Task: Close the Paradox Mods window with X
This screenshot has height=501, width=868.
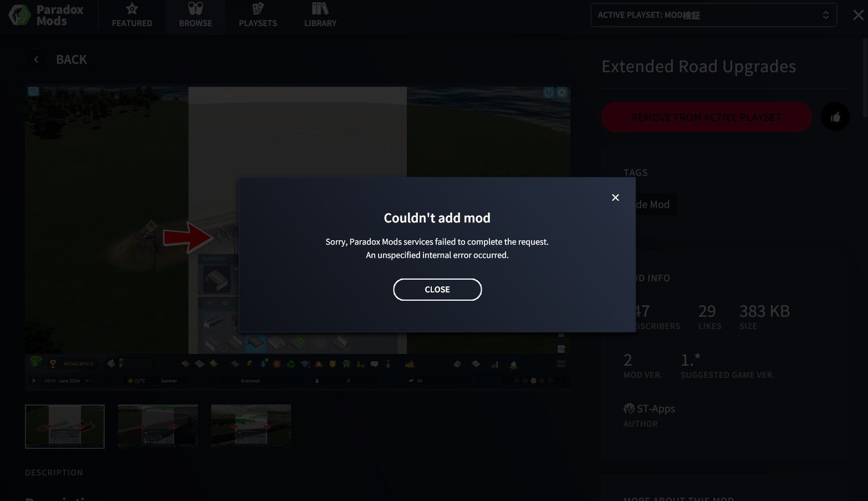Action: point(858,15)
